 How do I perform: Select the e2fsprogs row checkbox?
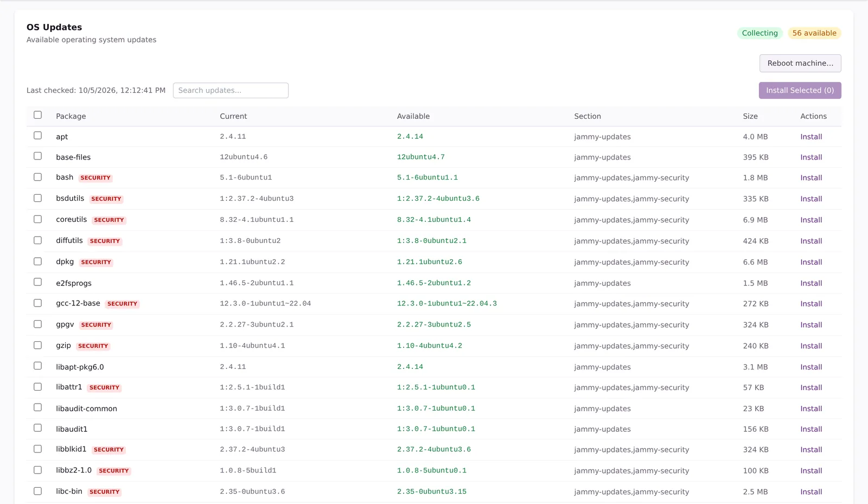click(x=37, y=282)
